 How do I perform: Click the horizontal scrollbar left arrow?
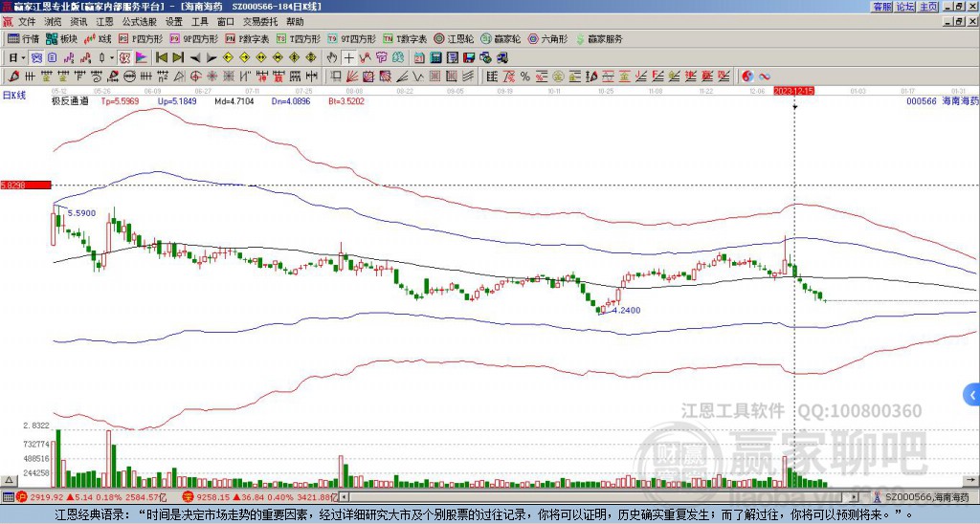(x=344, y=497)
